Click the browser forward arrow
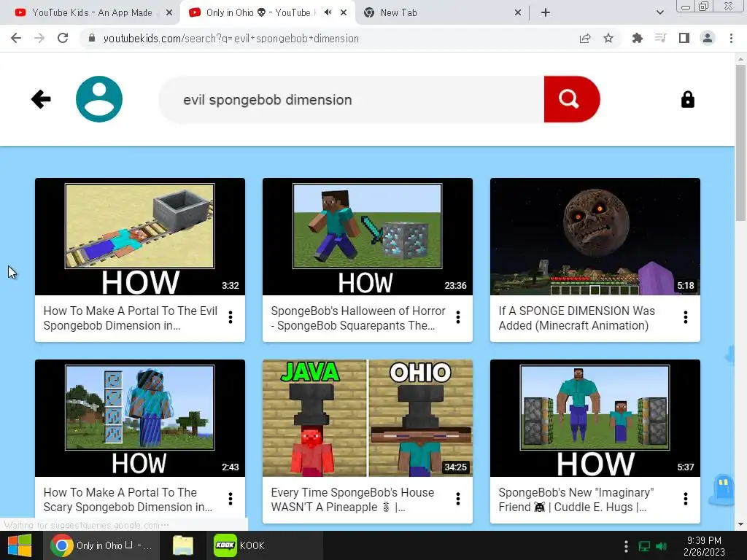The height and width of the screenshot is (560, 747). (39, 38)
